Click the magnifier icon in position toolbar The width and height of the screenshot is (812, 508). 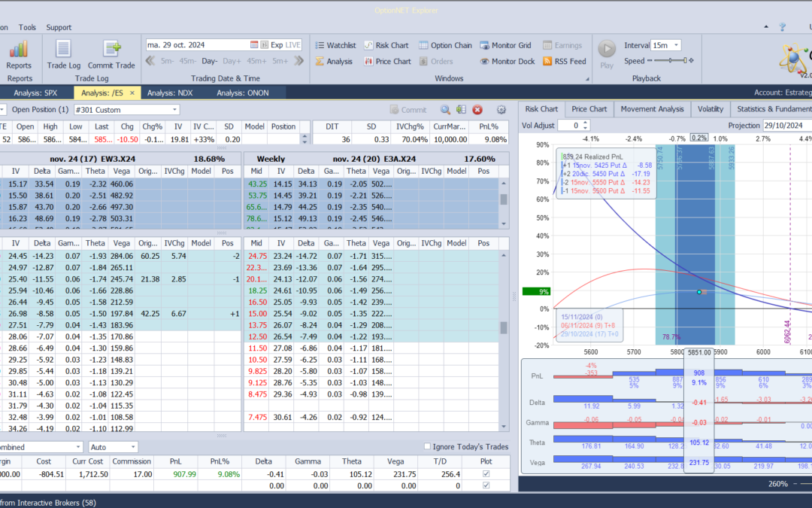click(445, 109)
